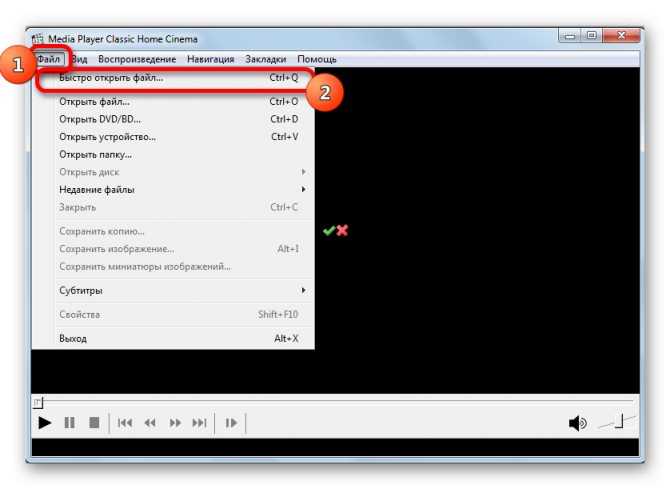Expand the Недавние файлы submenu
Image resolution: width=670 pixels, height=489 pixels.
click(x=173, y=189)
